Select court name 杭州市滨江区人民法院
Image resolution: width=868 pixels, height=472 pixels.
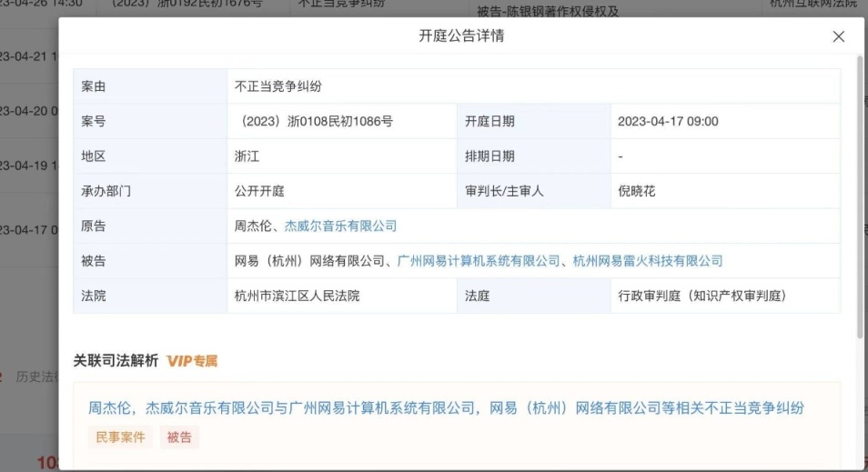(297, 296)
